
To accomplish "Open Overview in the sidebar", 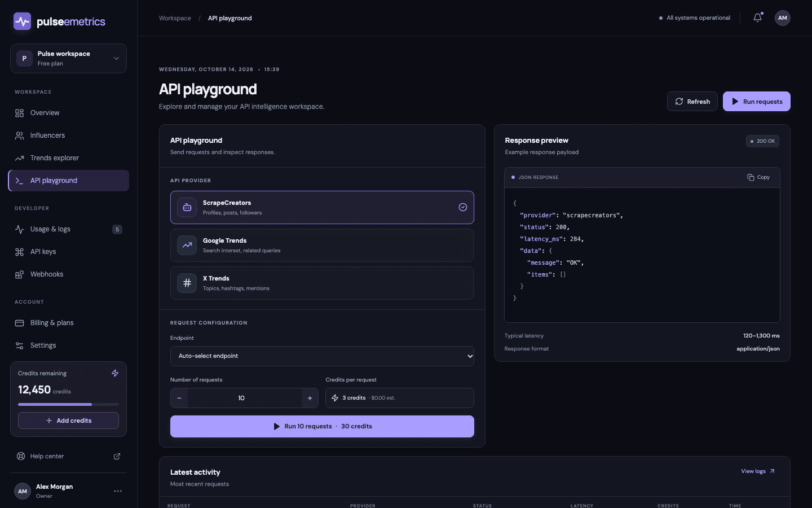I will click(68, 113).
